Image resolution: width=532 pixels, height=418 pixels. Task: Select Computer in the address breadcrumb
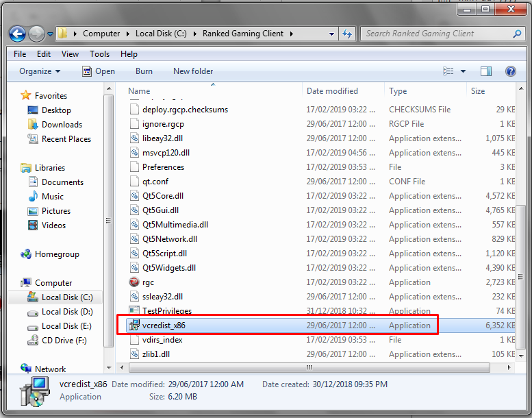(x=101, y=34)
